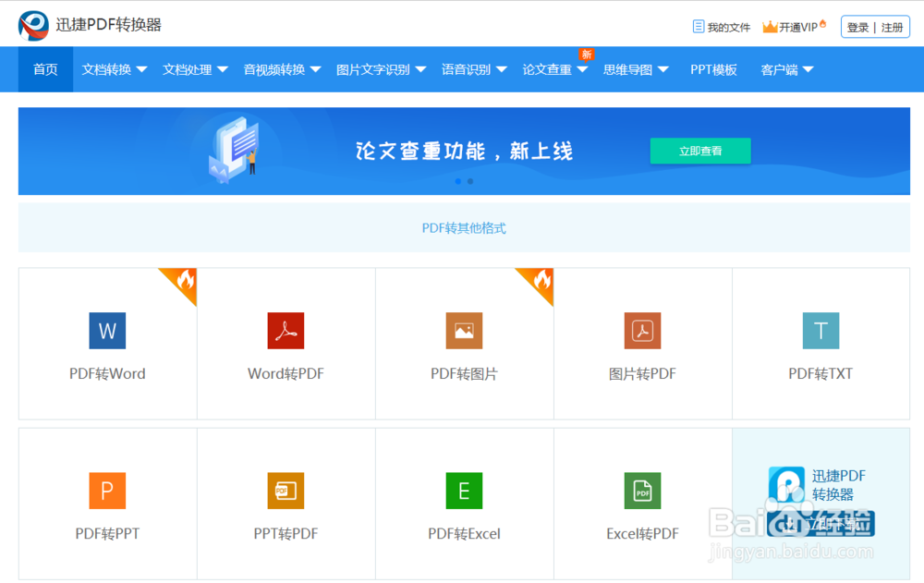
Task: Click the 迅捷PDF转换器 client app icon
Action: tap(786, 484)
